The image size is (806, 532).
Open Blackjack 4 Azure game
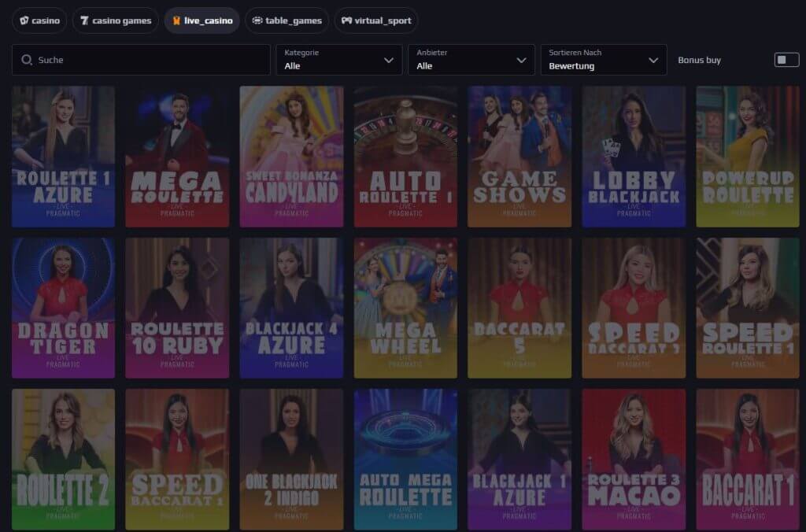291,308
